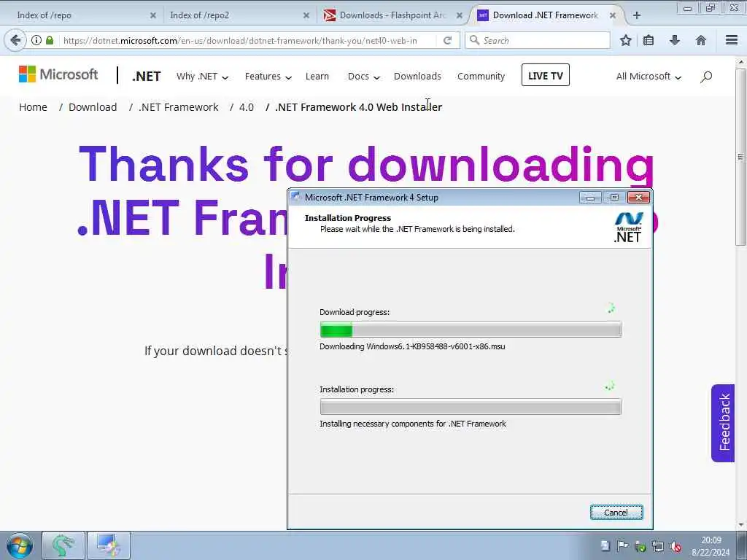Go to Home breadcrumb link
This screenshot has width=747, height=560.
(33, 107)
